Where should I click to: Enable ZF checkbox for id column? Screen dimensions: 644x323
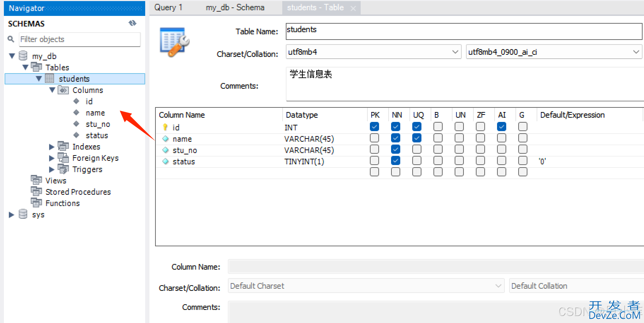480,127
